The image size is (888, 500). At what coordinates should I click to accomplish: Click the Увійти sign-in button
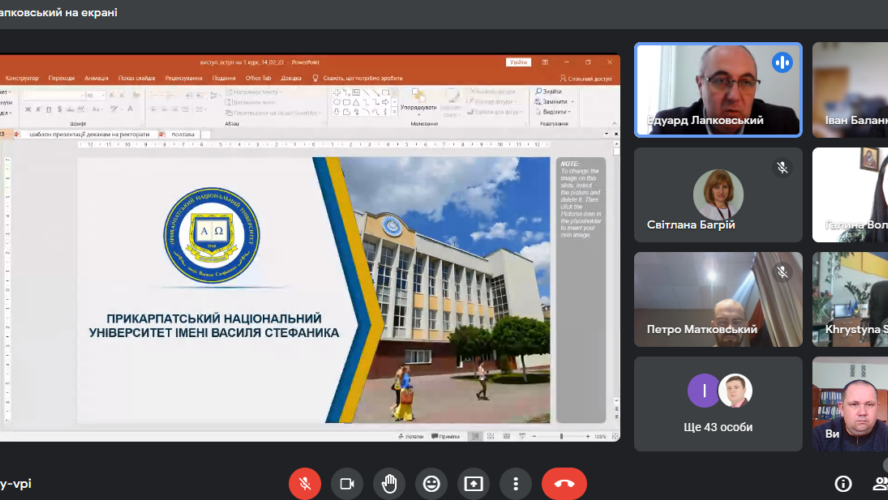518,62
